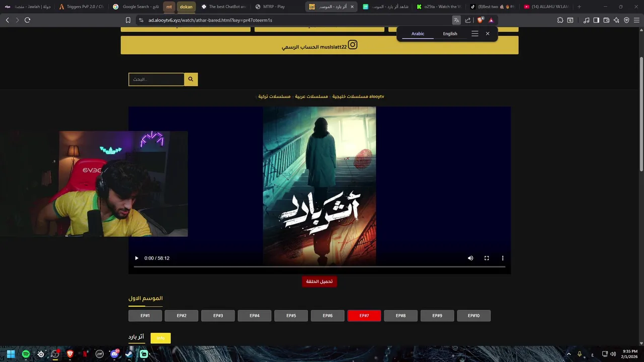Image resolution: width=644 pixels, height=362 pixels.
Task: Click the address bar URL
Action: pyautogui.click(x=210, y=20)
